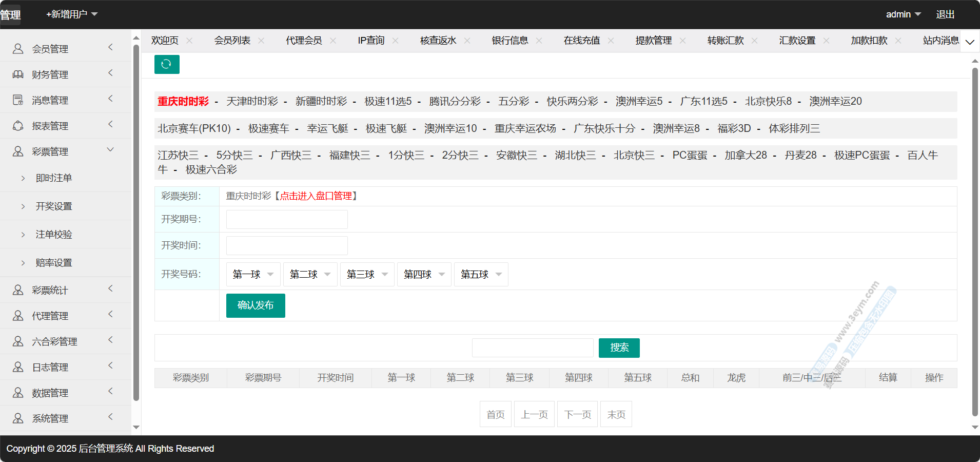The width and height of the screenshot is (980, 462).
Task: Switch to the 提款管理 tab
Action: point(653,41)
